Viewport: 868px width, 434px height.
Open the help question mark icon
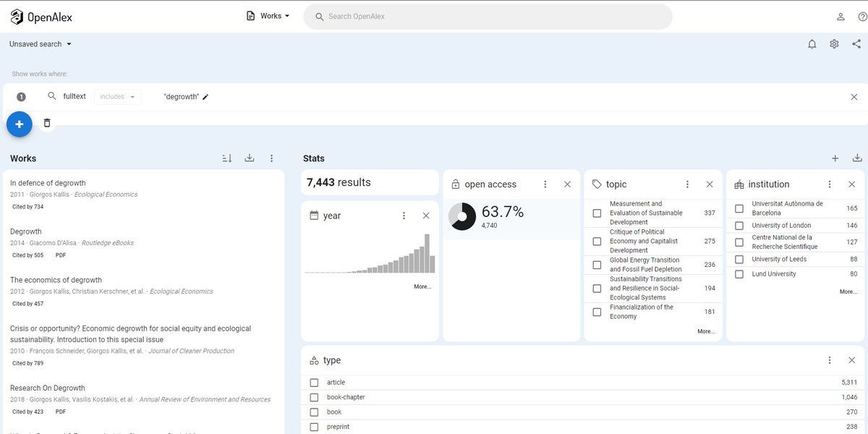click(862, 17)
